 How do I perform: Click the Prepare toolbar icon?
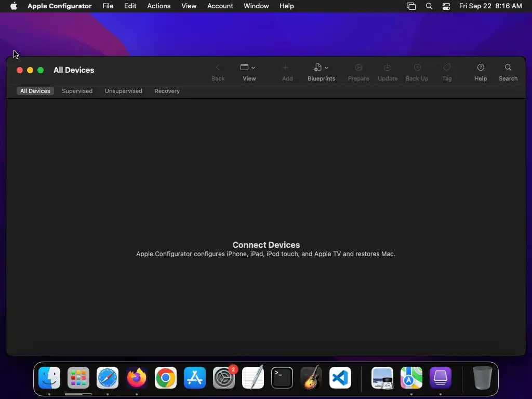(x=358, y=68)
